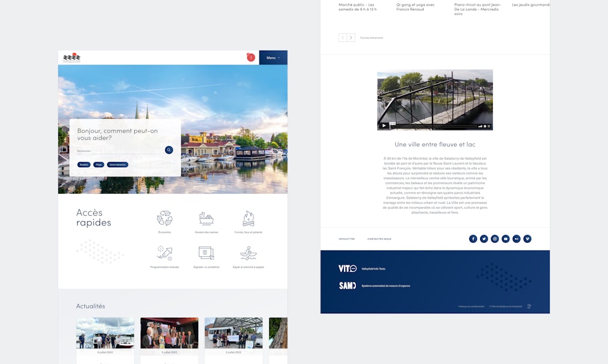Go to next events with right arrow
The width and height of the screenshot is (608, 364).
coord(351,38)
